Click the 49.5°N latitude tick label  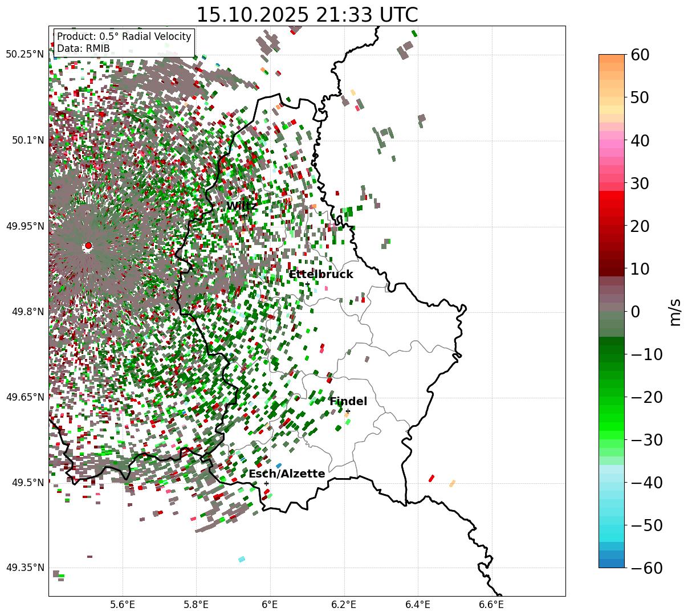[x=27, y=483]
